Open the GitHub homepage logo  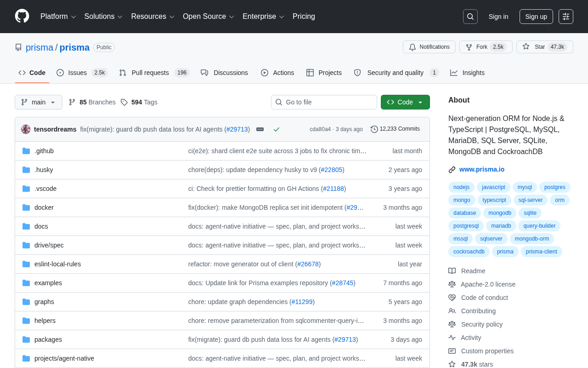22,16
